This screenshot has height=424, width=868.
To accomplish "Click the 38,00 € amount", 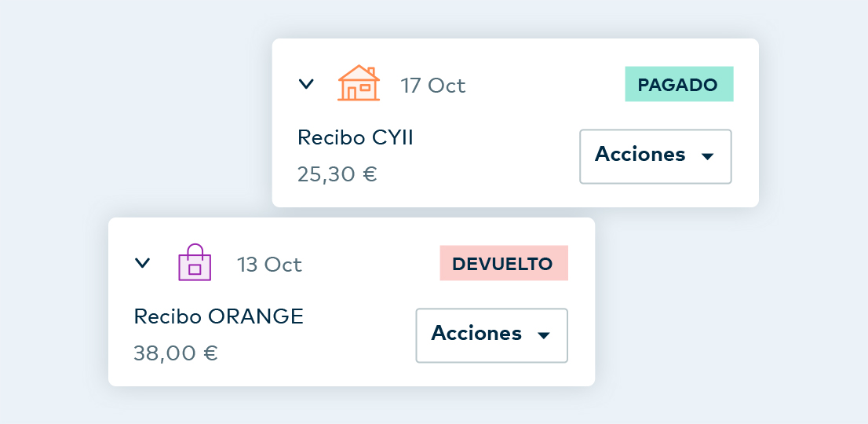I will point(176,353).
